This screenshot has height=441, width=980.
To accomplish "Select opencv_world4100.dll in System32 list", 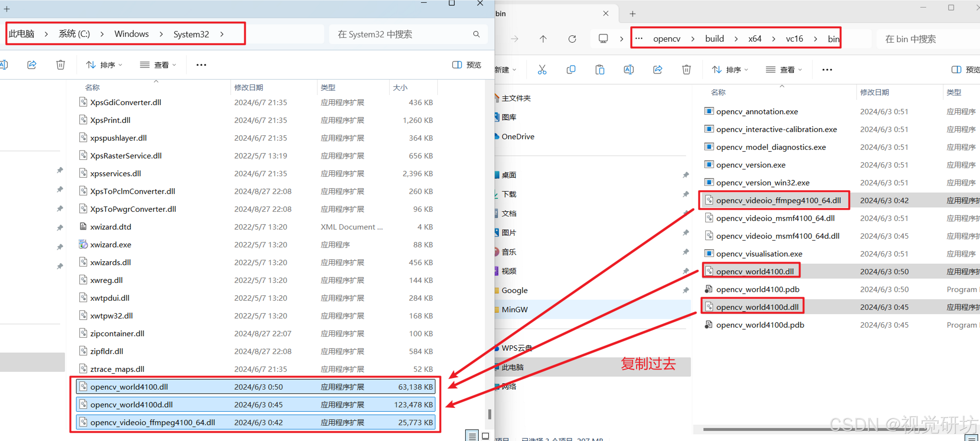I will click(256, 387).
